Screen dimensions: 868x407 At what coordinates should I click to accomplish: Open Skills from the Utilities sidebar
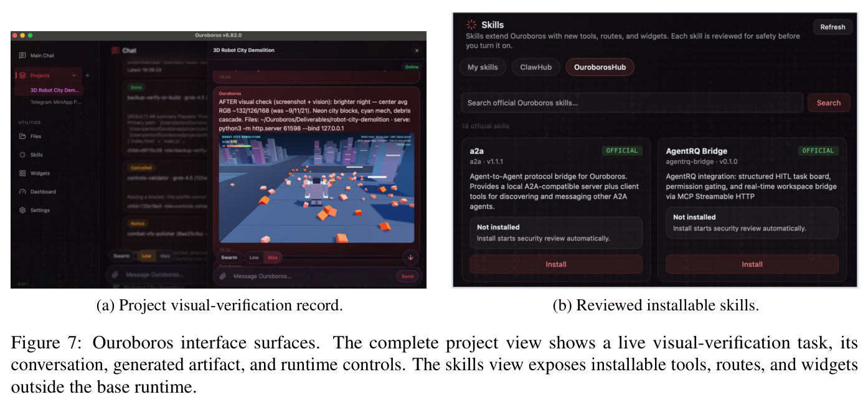[x=36, y=155]
